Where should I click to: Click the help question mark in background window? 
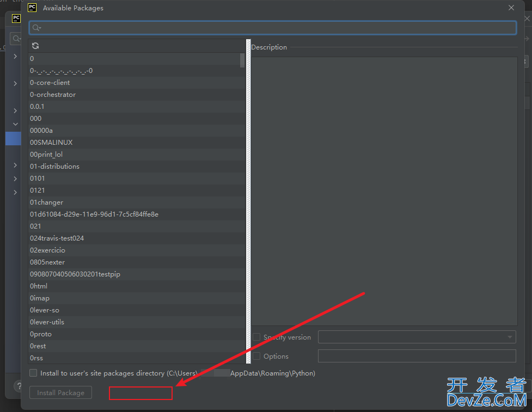(x=19, y=386)
